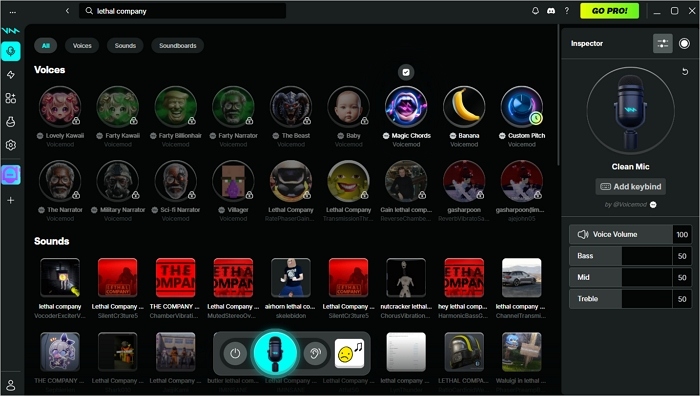Image resolution: width=700 pixels, height=396 pixels.
Task: Click the Voice Volume value 100
Action: tap(682, 234)
